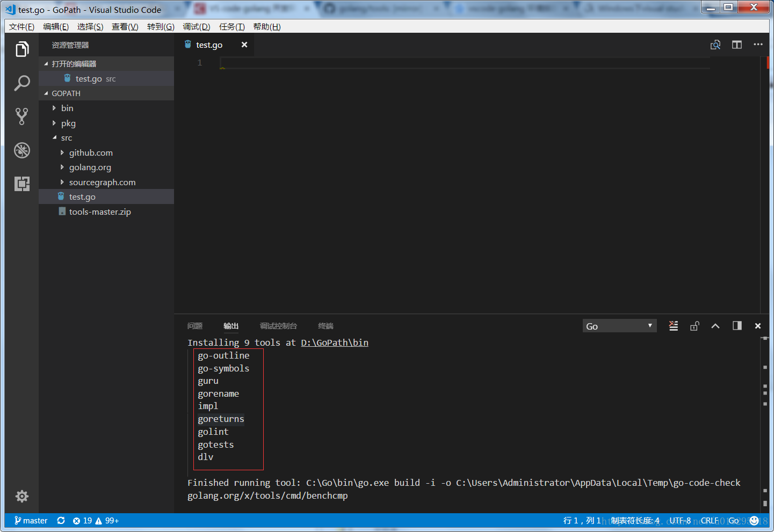
Task: Close the test.go editor tab
Action: pyautogui.click(x=244, y=45)
